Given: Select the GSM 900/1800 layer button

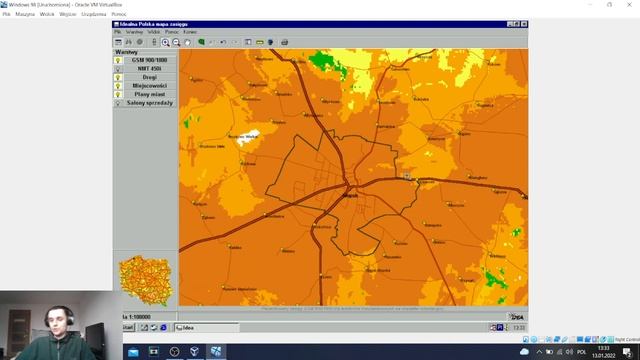Looking at the screenshot, I should point(149,60).
